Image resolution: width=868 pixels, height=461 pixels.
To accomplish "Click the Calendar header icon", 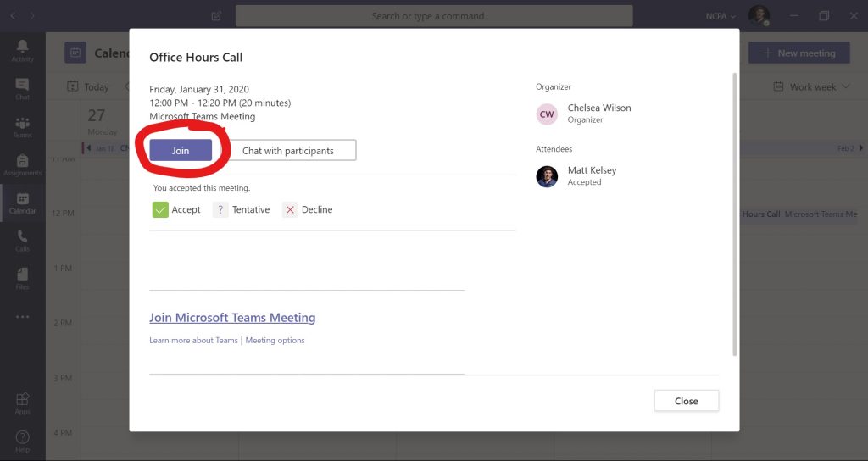I will (x=75, y=53).
